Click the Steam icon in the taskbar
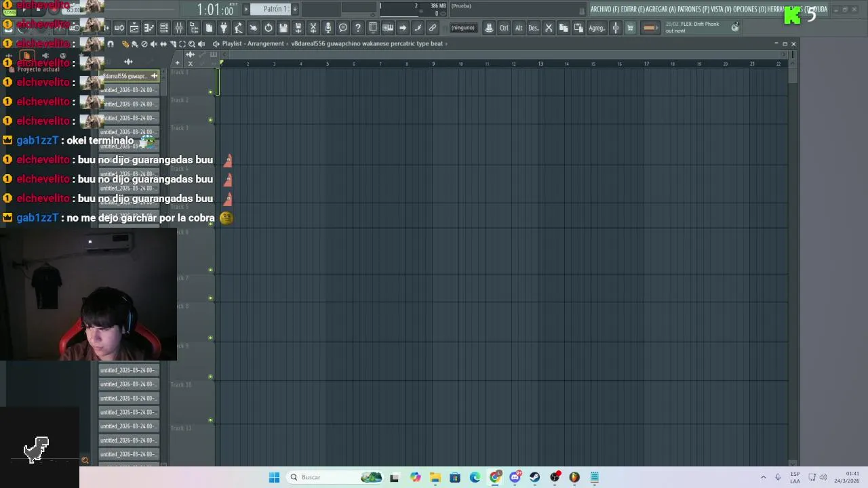The height and width of the screenshot is (488, 868). tap(535, 477)
